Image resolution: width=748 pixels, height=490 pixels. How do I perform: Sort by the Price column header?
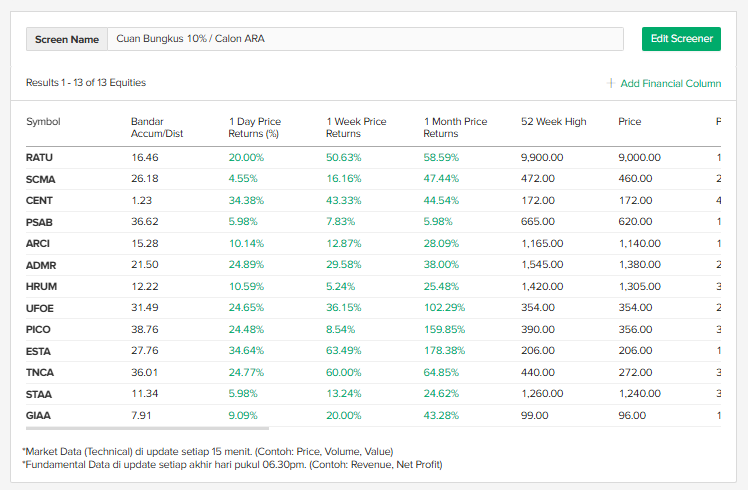(629, 122)
